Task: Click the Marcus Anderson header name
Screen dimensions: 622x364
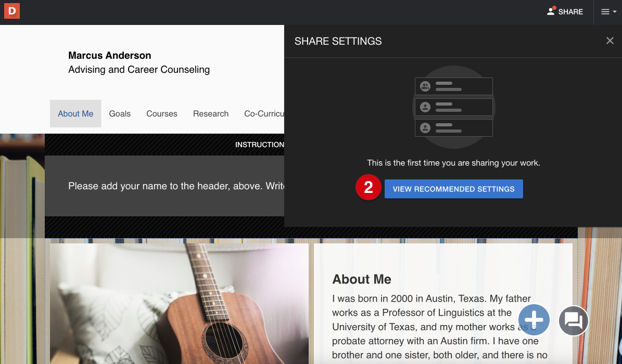Action: click(x=109, y=56)
